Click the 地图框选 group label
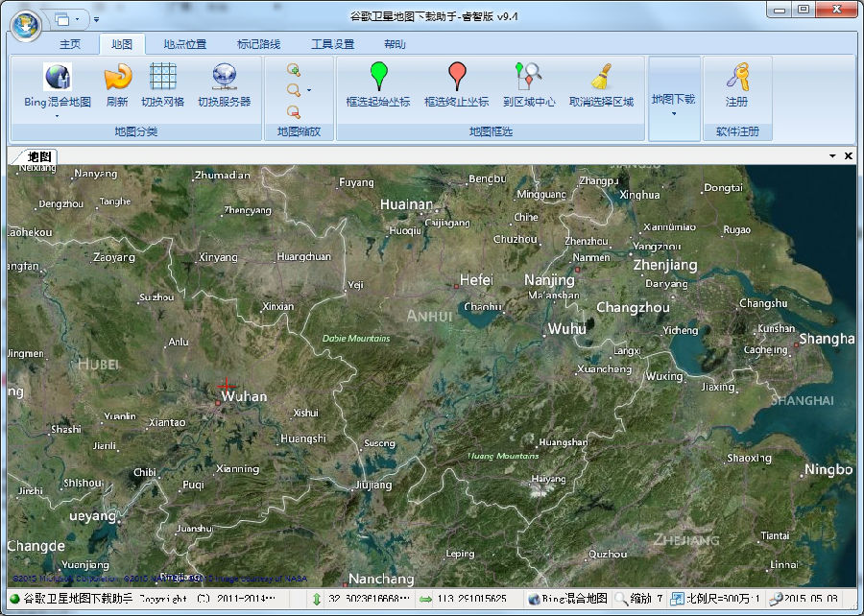The width and height of the screenshot is (864, 616). pos(491,131)
